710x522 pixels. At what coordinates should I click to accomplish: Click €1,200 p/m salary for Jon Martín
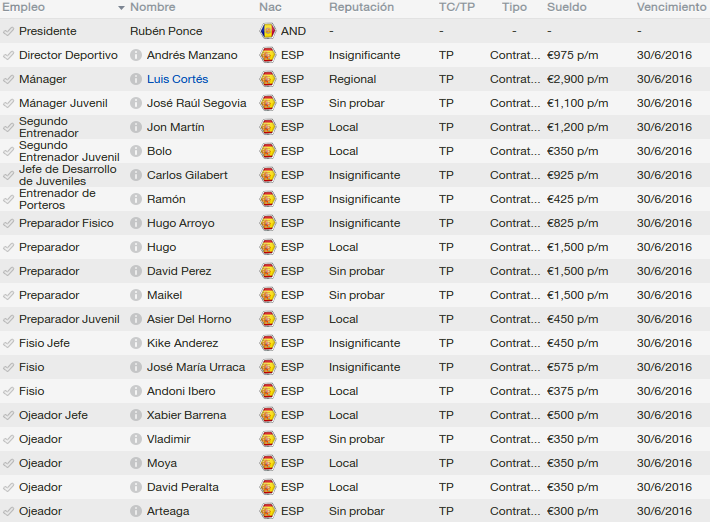[x=577, y=127]
